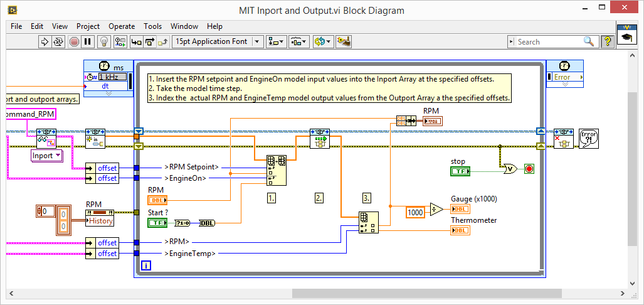Screen dimensions: 644x305
Task: Click the >EngineTemp> label
Action: pyautogui.click(x=190, y=254)
